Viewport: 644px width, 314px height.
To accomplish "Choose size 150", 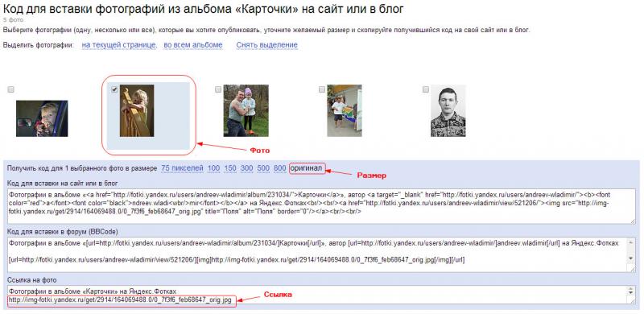I will tap(230, 168).
